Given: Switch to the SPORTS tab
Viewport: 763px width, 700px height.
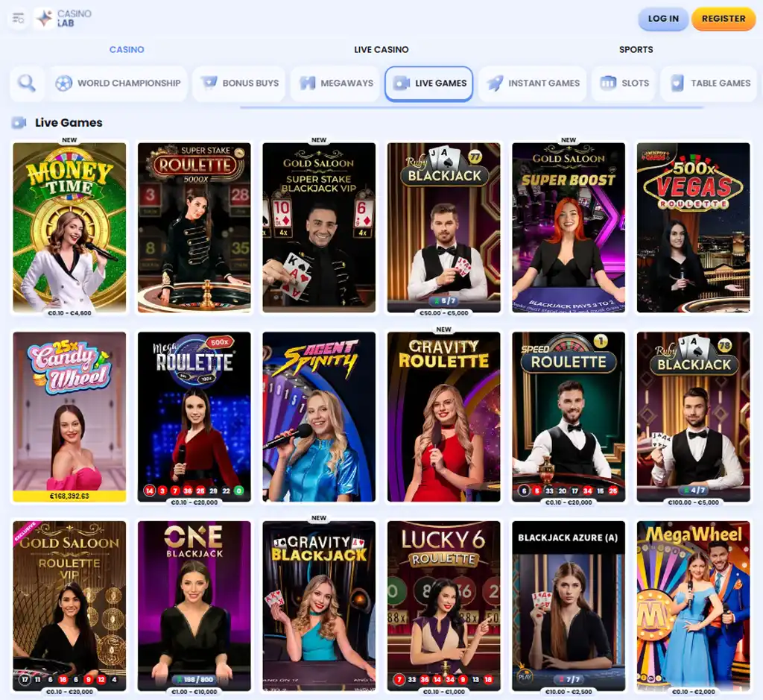Looking at the screenshot, I should (636, 50).
